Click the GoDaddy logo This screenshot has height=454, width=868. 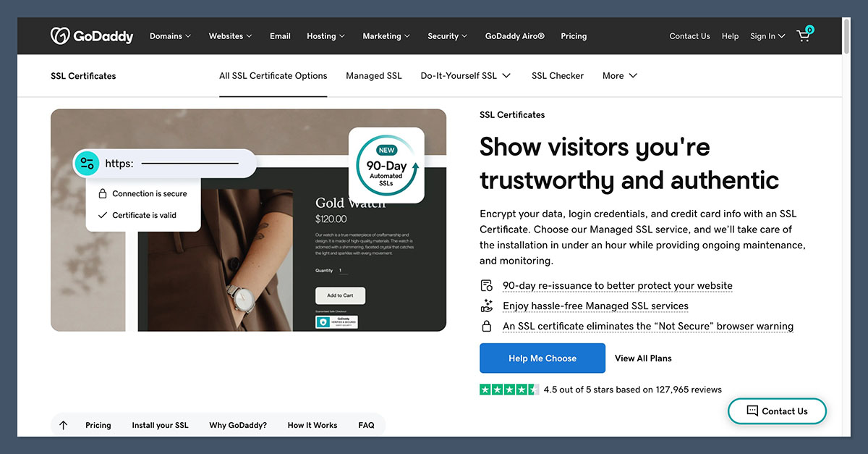92,35
